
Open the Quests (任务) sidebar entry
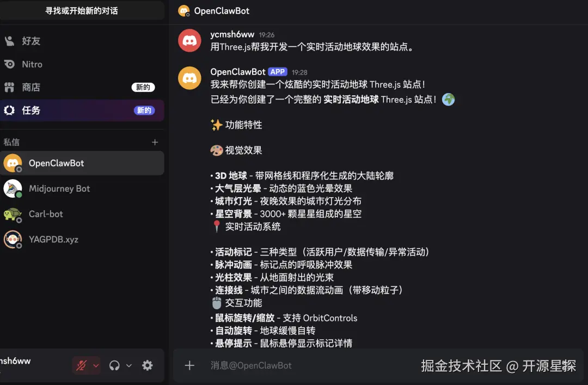(x=82, y=111)
